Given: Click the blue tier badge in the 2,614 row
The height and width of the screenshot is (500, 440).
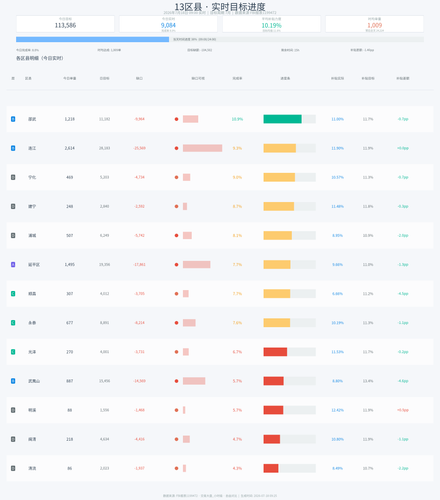Looking at the screenshot, I should pos(13,148).
